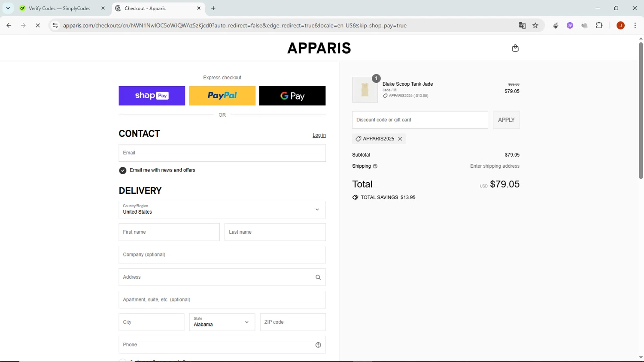Open the Country/Region dropdown
644x362 pixels.
pyautogui.click(x=222, y=210)
